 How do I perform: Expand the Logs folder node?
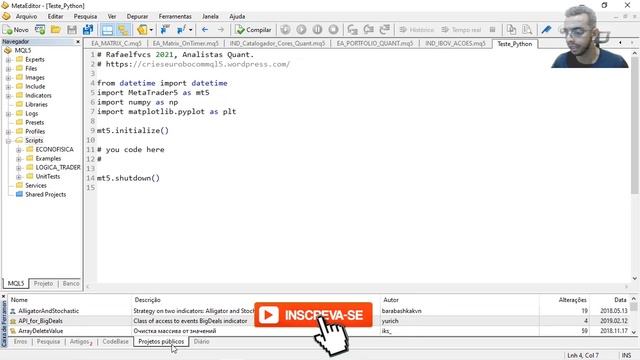click(x=8, y=113)
